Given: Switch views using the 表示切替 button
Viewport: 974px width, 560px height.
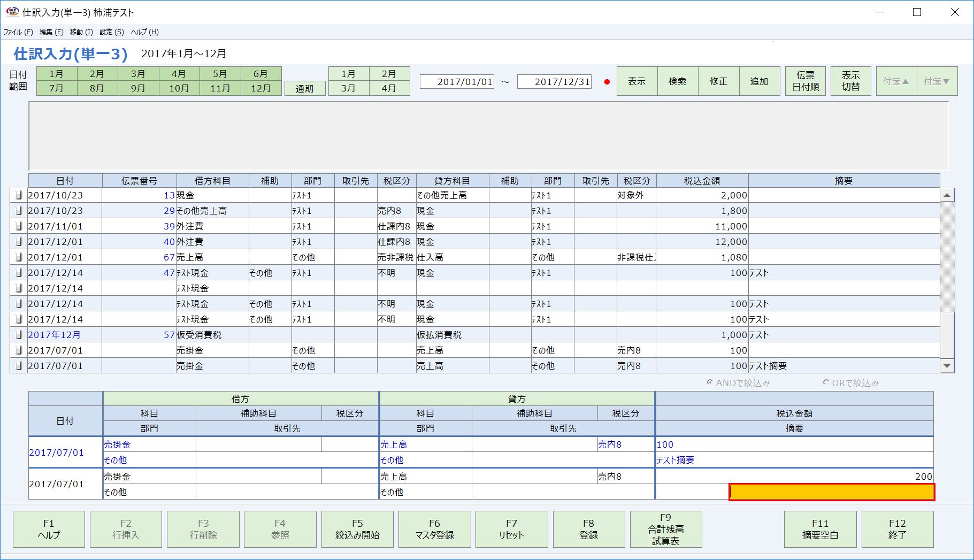Looking at the screenshot, I should 850,81.
